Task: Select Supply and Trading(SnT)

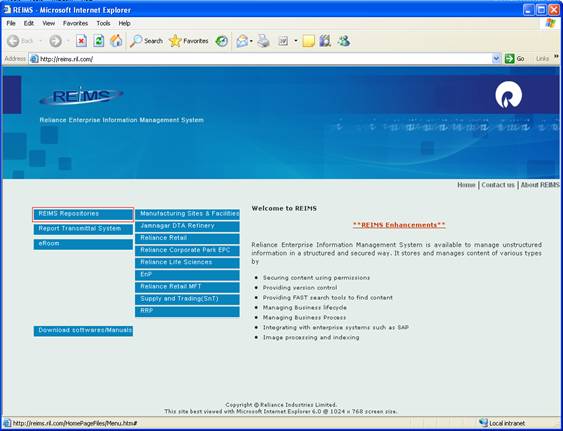Action: point(187,299)
